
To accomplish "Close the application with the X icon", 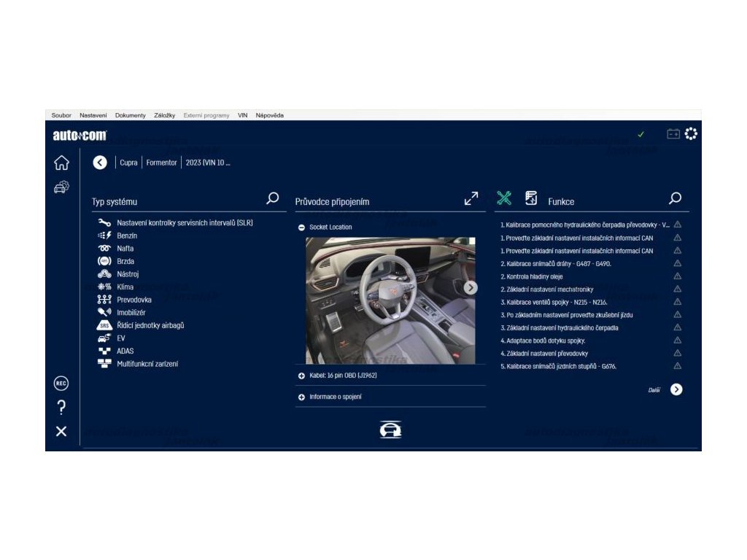I will pos(61,432).
